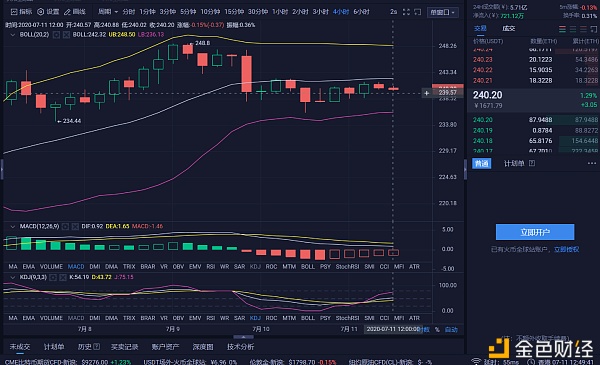Open the 单窗口 window layout dropdown
The height and width of the screenshot is (365, 600).
click(443, 12)
